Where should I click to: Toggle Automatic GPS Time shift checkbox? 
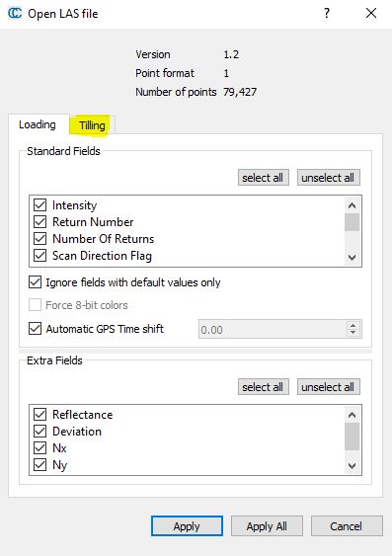coord(35,328)
